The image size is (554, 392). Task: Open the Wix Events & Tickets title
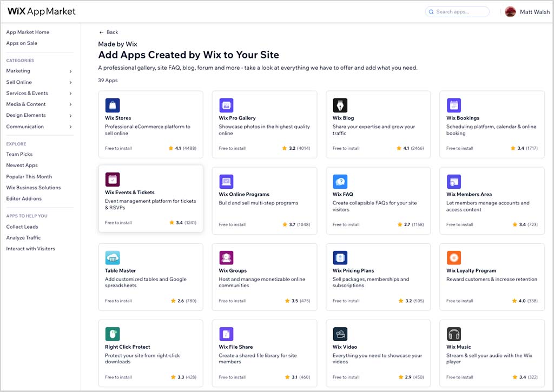[x=129, y=192]
